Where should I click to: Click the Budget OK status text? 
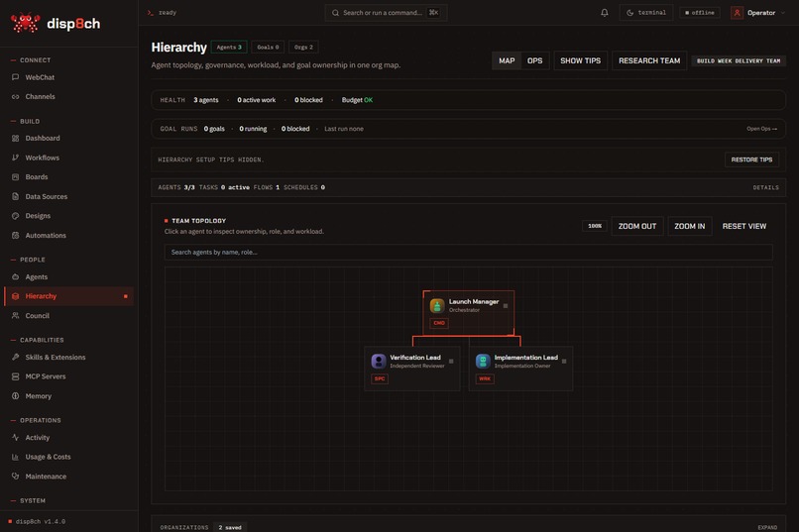(x=357, y=100)
